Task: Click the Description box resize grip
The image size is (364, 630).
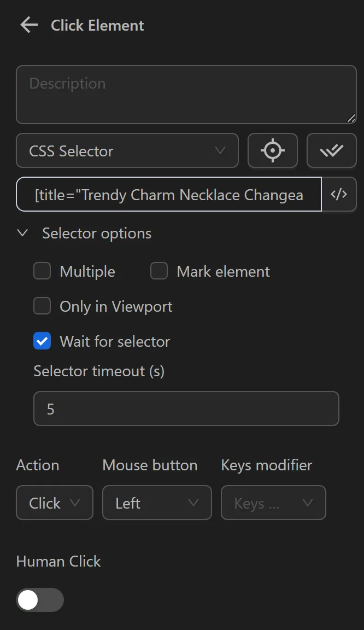Action: (353, 118)
